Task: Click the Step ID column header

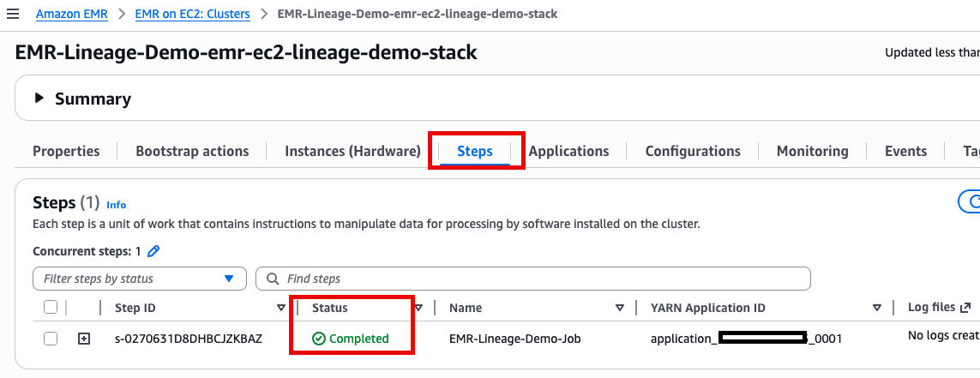Action: click(135, 308)
